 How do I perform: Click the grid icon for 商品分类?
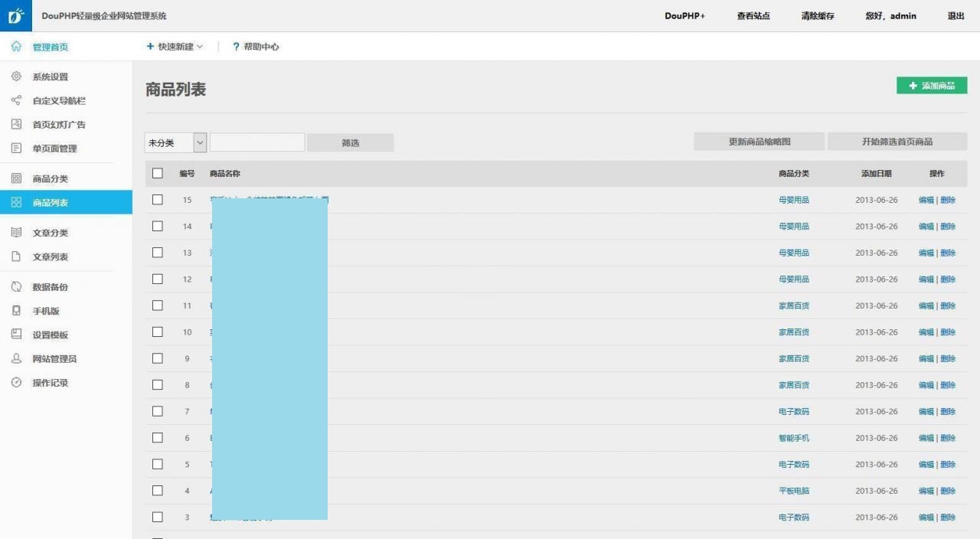click(16, 178)
